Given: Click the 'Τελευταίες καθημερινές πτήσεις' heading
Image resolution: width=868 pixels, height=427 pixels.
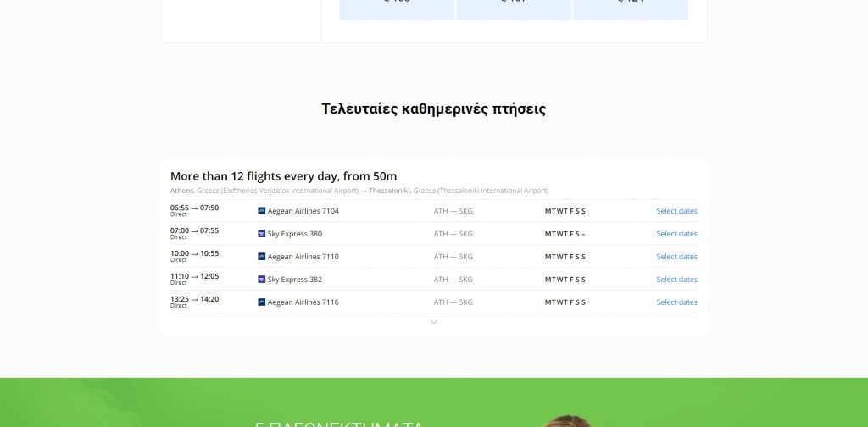Looking at the screenshot, I should [434, 109].
